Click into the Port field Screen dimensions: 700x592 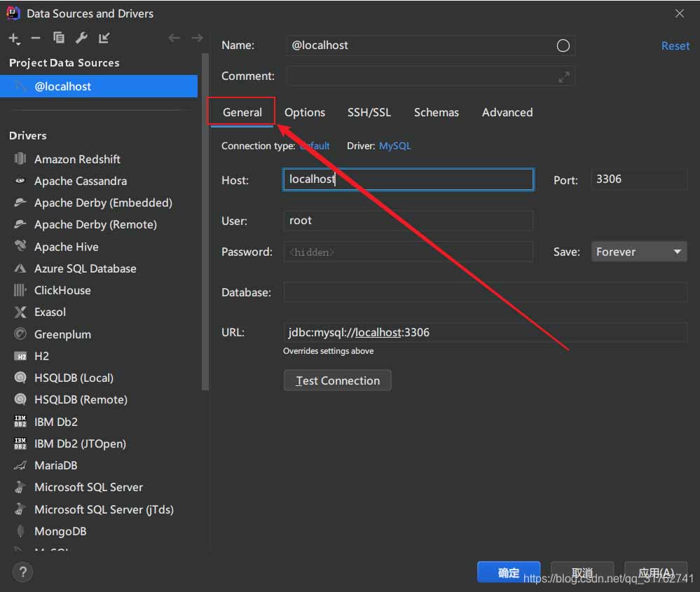(x=639, y=179)
